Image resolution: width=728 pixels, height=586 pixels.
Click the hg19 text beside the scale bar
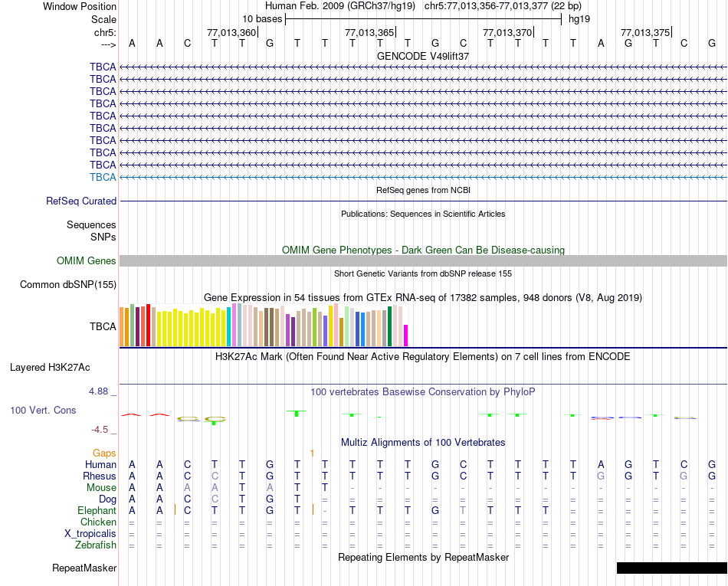click(579, 19)
